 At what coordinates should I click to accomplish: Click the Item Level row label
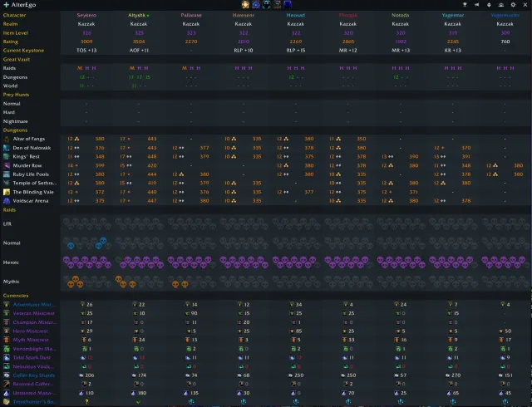pos(16,33)
